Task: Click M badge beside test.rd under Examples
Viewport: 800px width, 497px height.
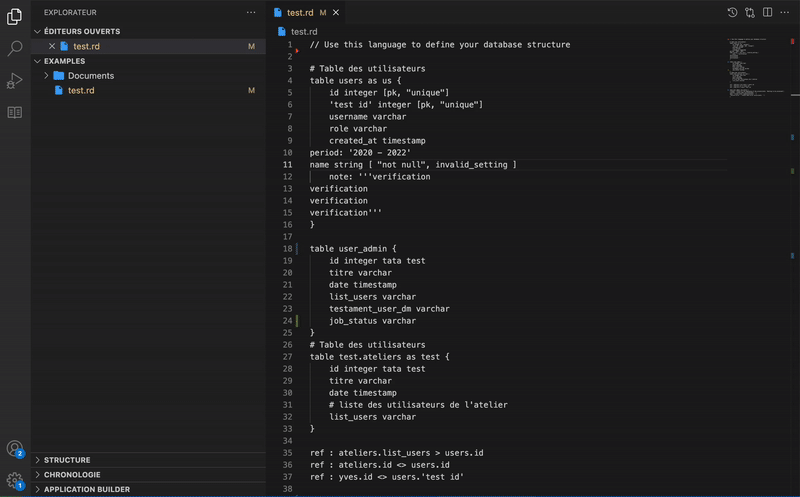Action: click(251, 90)
